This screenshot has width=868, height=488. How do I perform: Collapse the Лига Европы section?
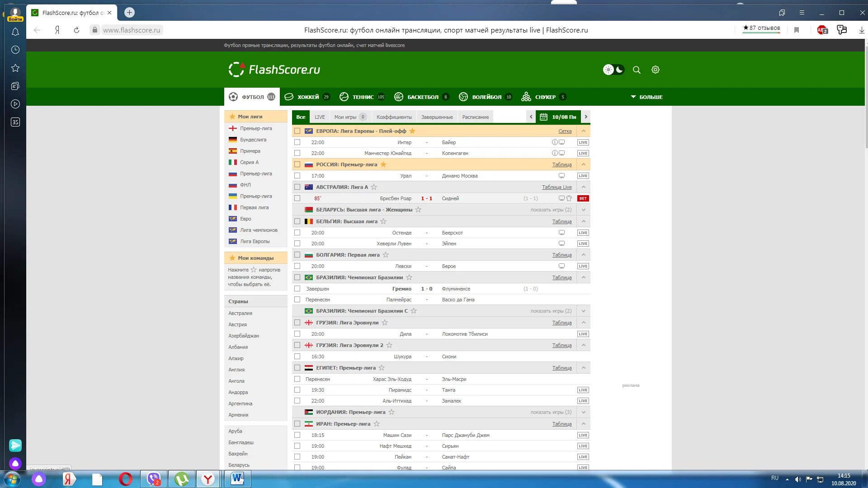pyautogui.click(x=584, y=131)
